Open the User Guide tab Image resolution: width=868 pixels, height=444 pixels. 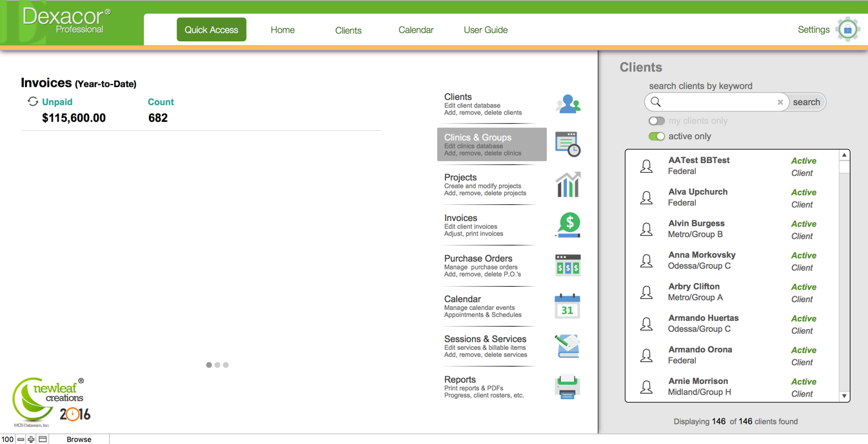486,30
